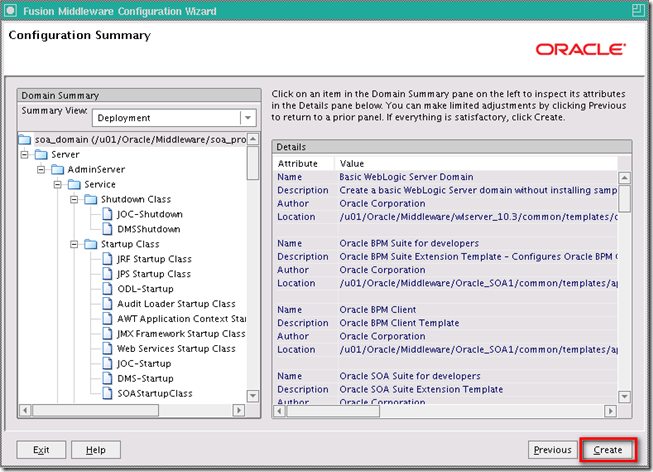653x472 pixels.
Task: Select the SOAStartupClass tree item
Action: (155, 393)
